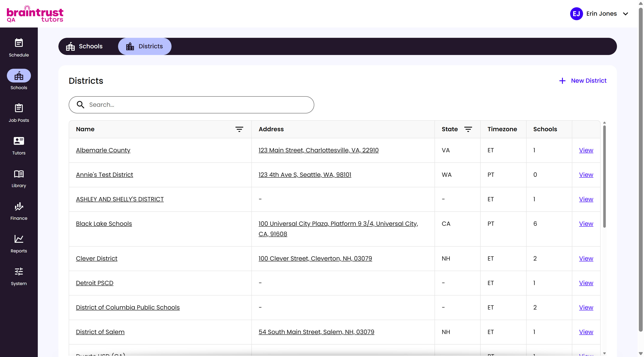Click View for Albemarle County
Image resolution: width=644 pixels, height=357 pixels.
586,150
